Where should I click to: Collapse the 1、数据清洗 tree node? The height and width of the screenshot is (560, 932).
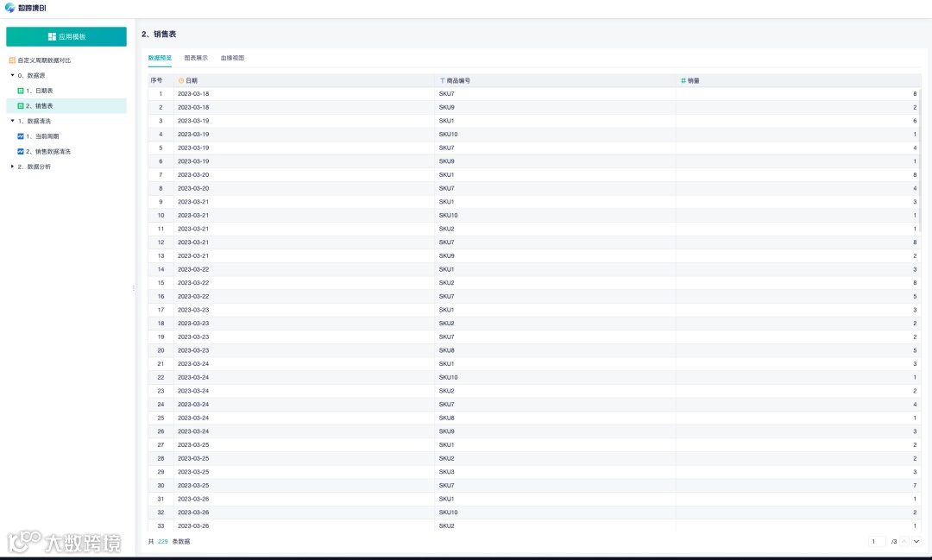(x=12, y=122)
